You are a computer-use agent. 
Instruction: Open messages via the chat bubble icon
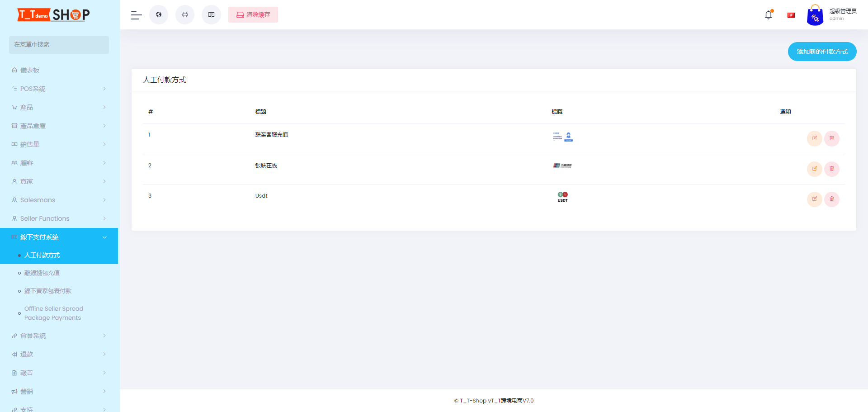click(x=211, y=14)
